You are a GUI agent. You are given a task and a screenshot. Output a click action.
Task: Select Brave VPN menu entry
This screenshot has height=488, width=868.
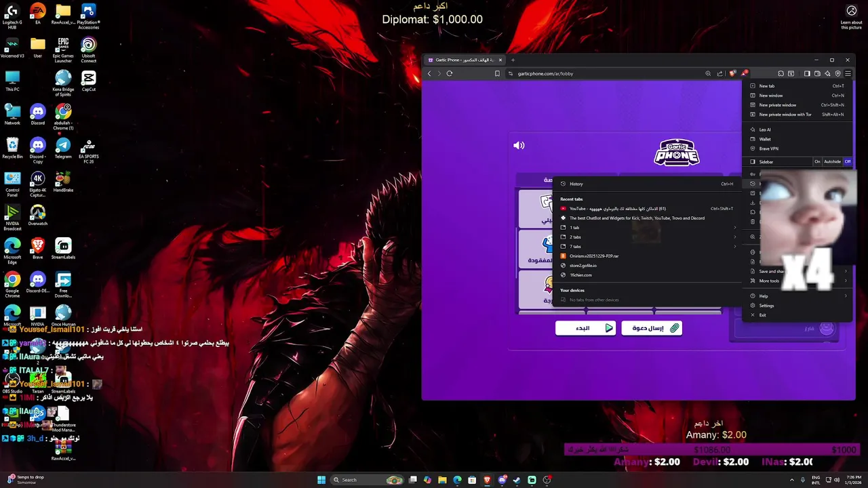(798, 148)
